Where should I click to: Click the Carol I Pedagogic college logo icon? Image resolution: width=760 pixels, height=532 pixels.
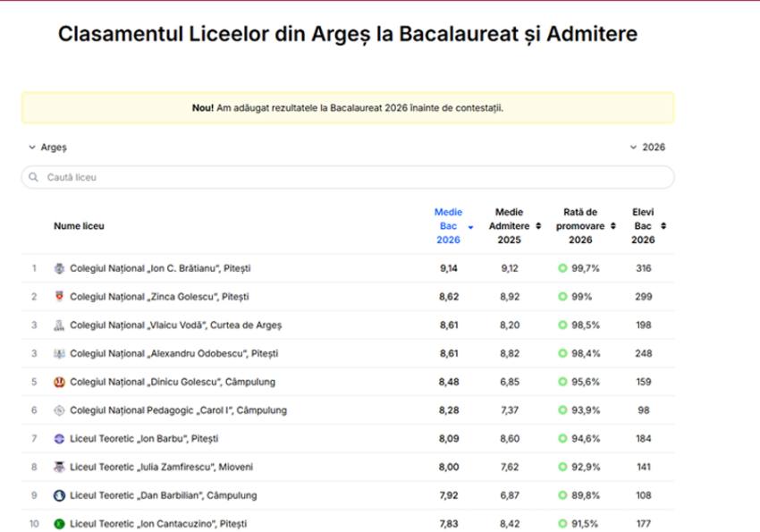pyautogui.click(x=59, y=410)
